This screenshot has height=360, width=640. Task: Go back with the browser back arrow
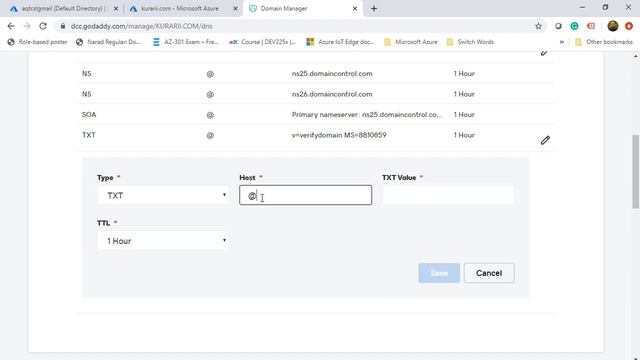[x=11, y=26]
